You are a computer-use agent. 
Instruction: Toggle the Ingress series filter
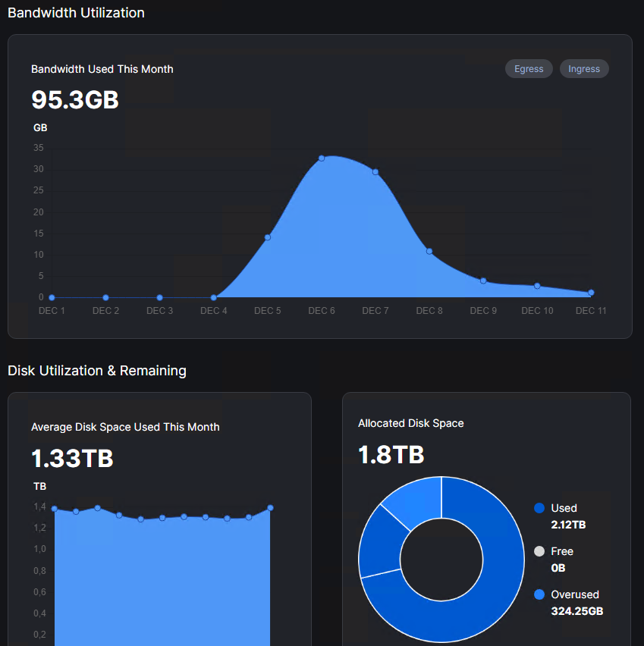coord(584,69)
